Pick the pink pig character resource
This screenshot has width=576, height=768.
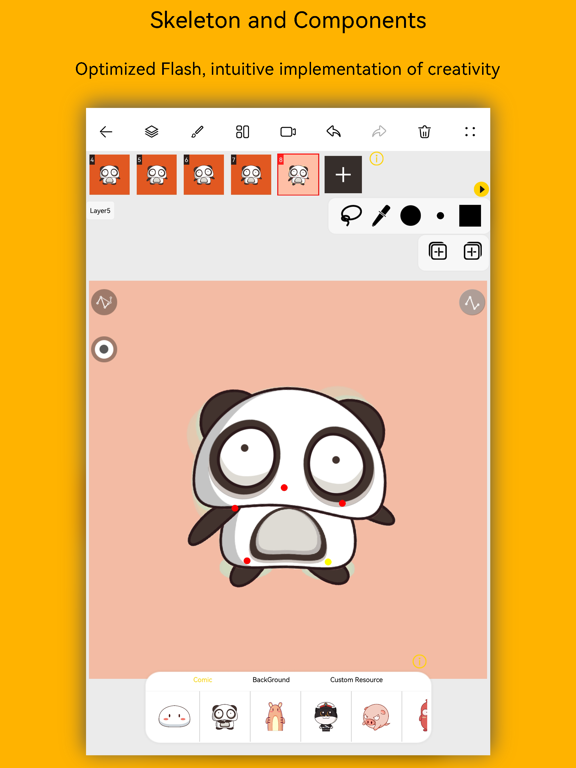coord(376,717)
